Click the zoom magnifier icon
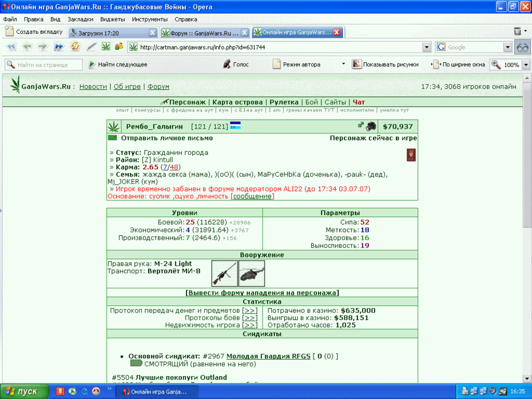Image resolution: width=532 pixels, height=399 pixels. pos(496,65)
